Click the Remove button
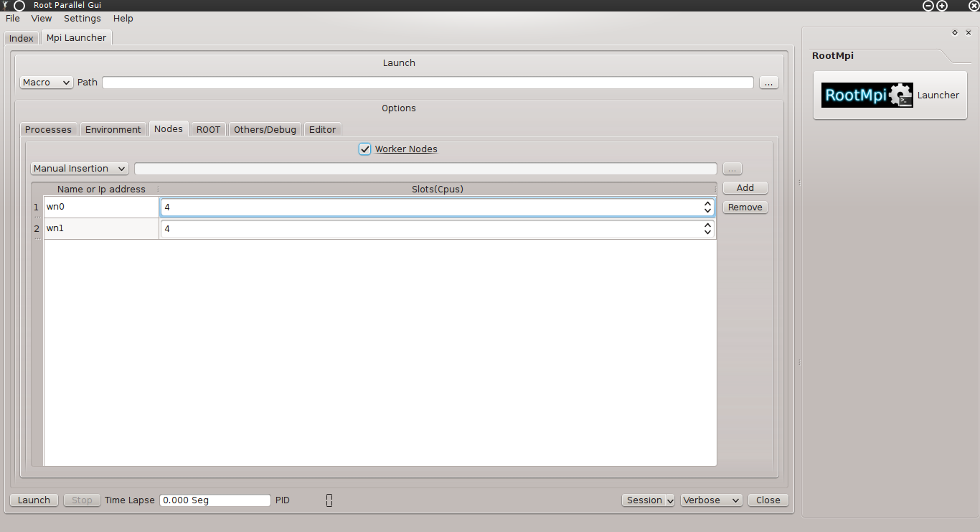980x532 pixels. coord(745,207)
